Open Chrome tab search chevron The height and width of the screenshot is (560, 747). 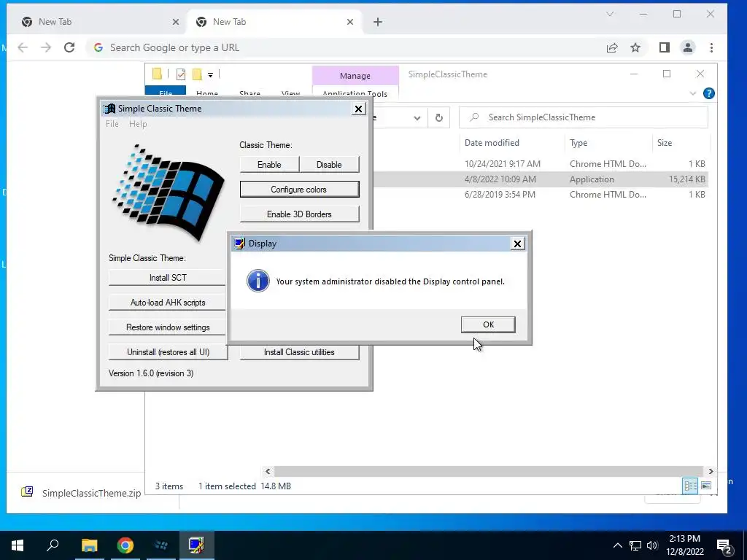610,15
